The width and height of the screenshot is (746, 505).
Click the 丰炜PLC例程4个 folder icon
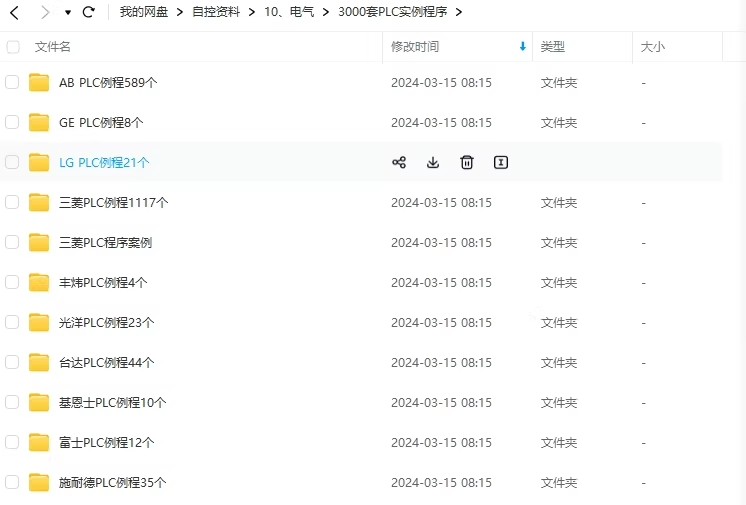coord(39,282)
